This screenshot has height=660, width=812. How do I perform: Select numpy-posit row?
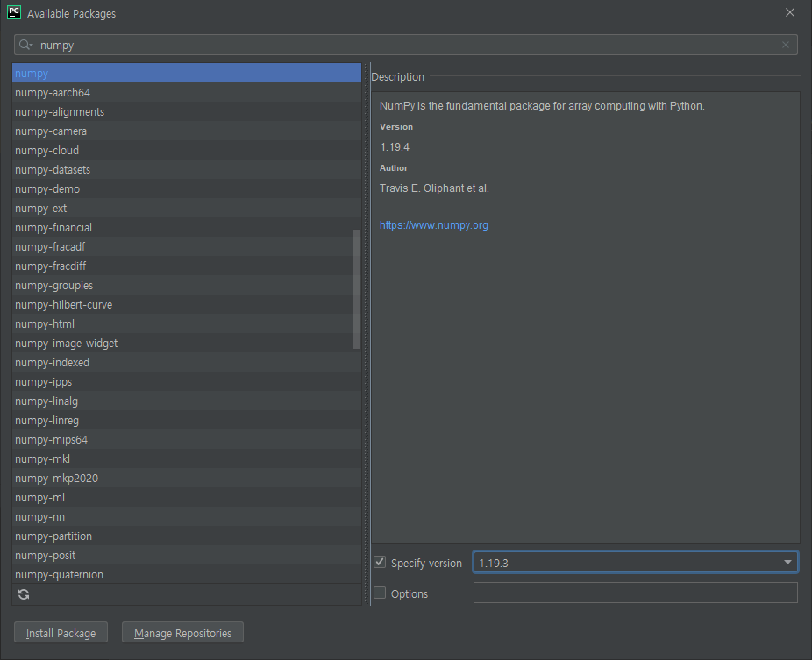(x=187, y=556)
